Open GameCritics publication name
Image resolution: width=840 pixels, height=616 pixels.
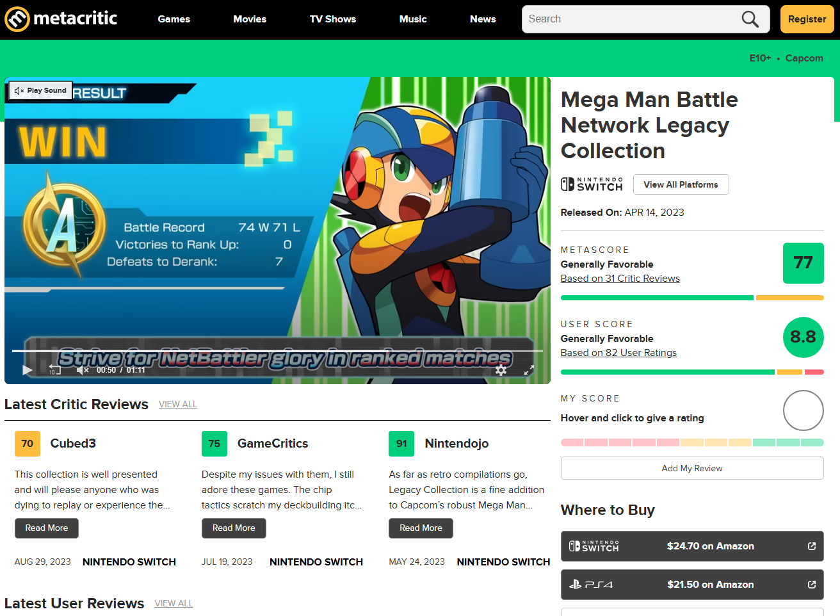pyautogui.click(x=273, y=444)
